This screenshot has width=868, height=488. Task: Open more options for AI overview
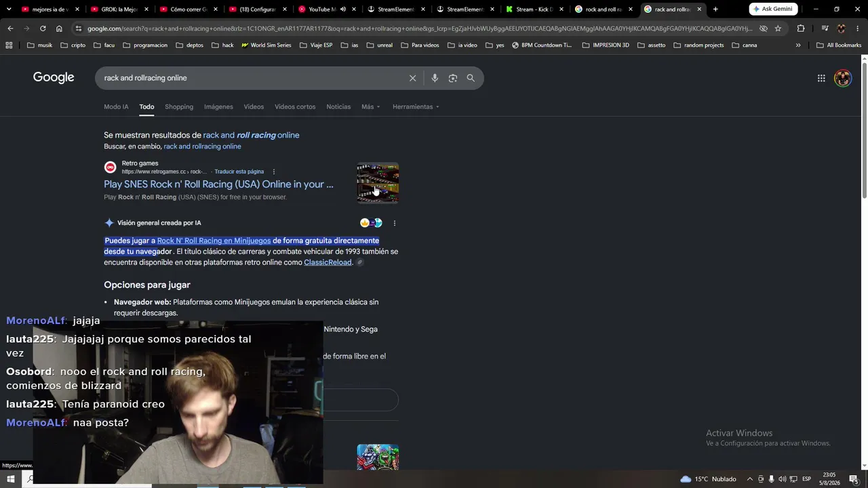394,223
